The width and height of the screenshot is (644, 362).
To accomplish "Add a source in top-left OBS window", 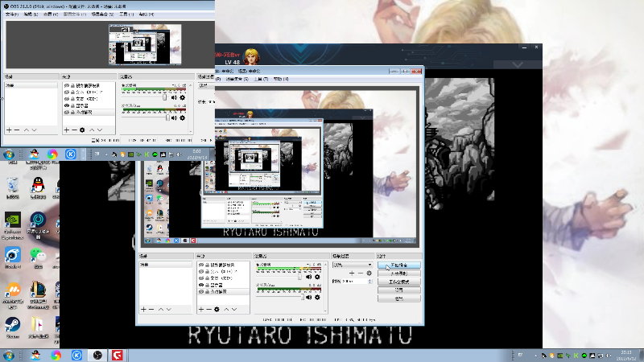I will click(x=67, y=130).
